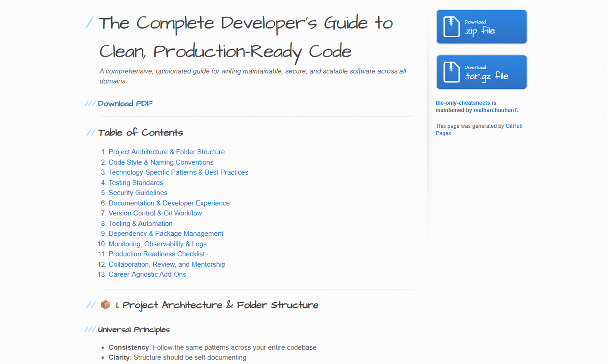Jump to Collaboration, Review, and Mentorship
This screenshot has width=609, height=364.
point(167,265)
